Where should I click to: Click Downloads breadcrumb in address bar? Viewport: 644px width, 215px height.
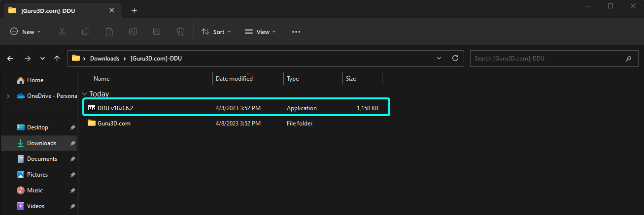(x=104, y=58)
